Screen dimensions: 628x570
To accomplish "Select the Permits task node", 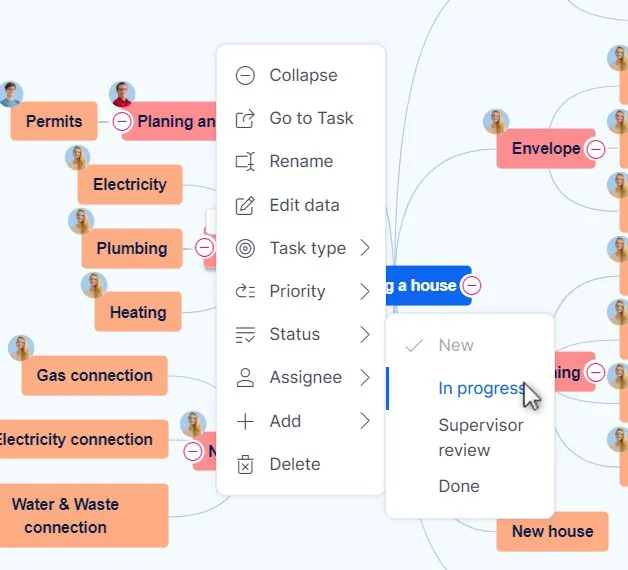I will pyautogui.click(x=54, y=122).
